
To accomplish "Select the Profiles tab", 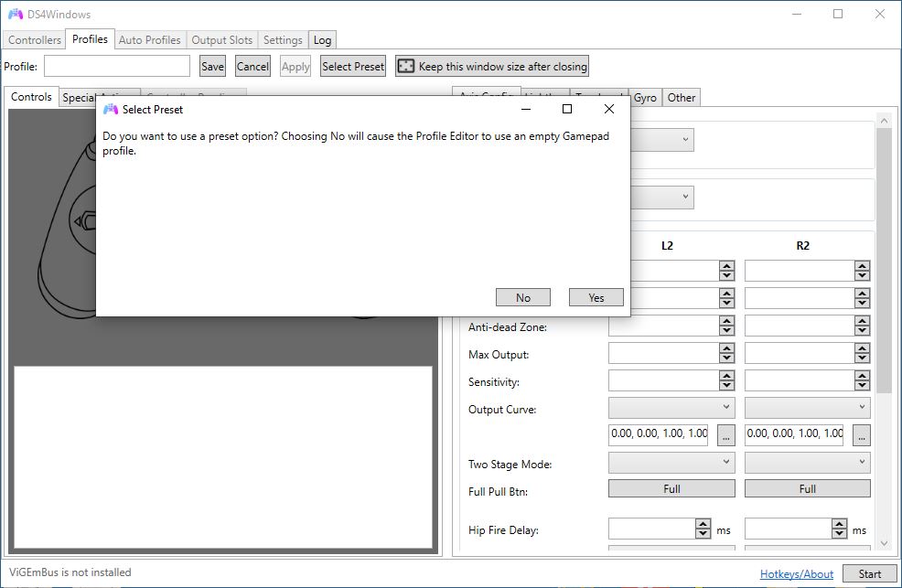I will pyautogui.click(x=90, y=39).
